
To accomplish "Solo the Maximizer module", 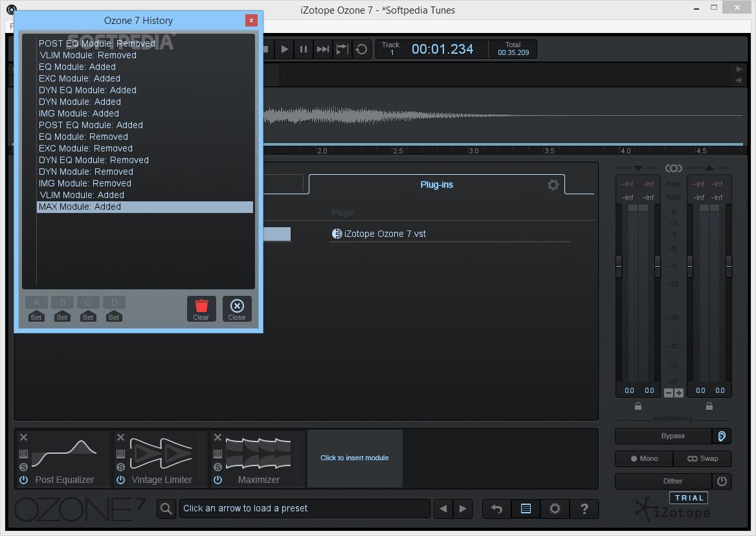I will (218, 467).
